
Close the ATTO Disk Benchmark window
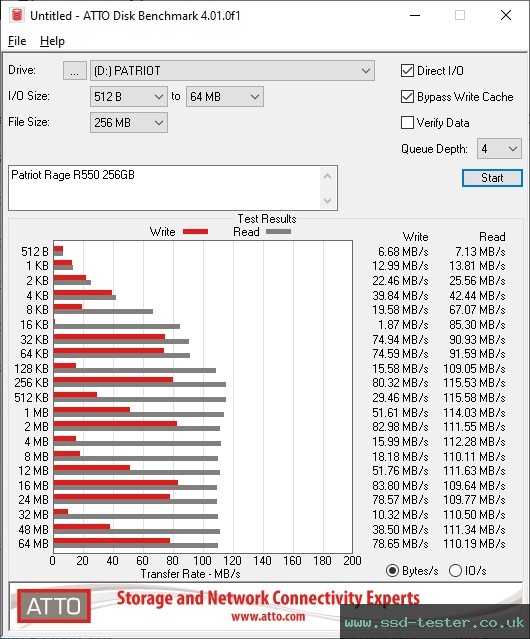point(506,15)
